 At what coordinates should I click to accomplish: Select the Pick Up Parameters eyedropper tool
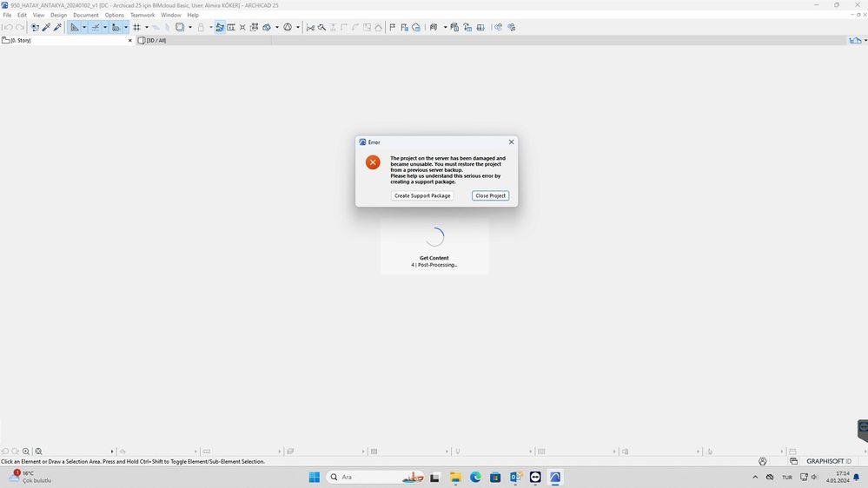(x=47, y=27)
